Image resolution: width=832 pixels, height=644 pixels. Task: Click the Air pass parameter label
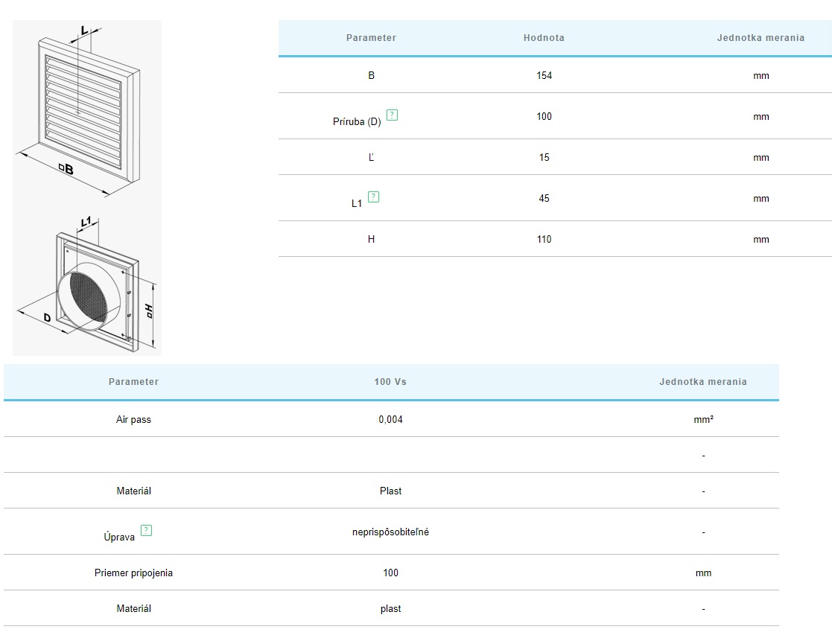[133, 420]
